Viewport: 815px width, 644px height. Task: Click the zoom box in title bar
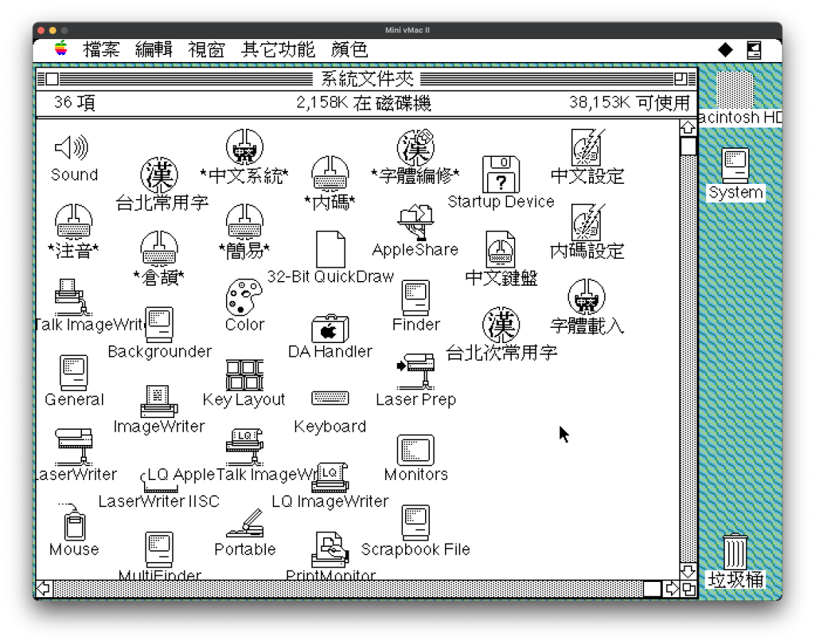coord(680,79)
